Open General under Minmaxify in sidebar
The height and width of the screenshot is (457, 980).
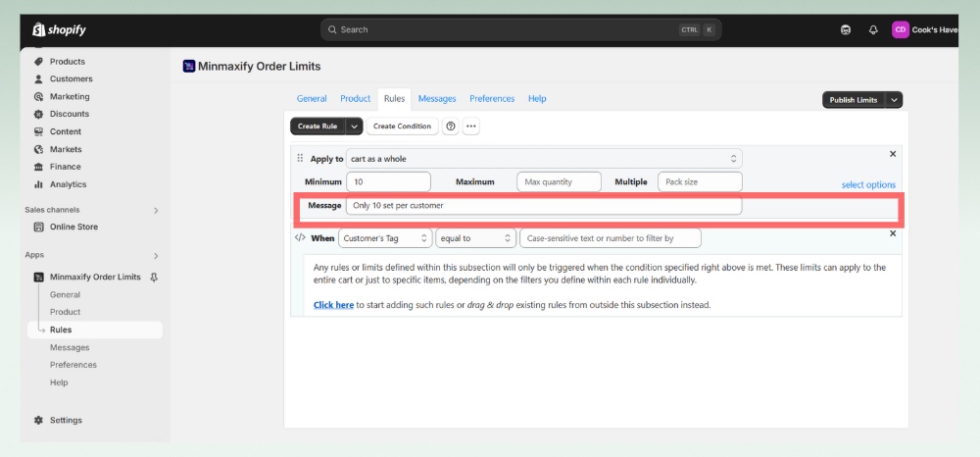[65, 294]
